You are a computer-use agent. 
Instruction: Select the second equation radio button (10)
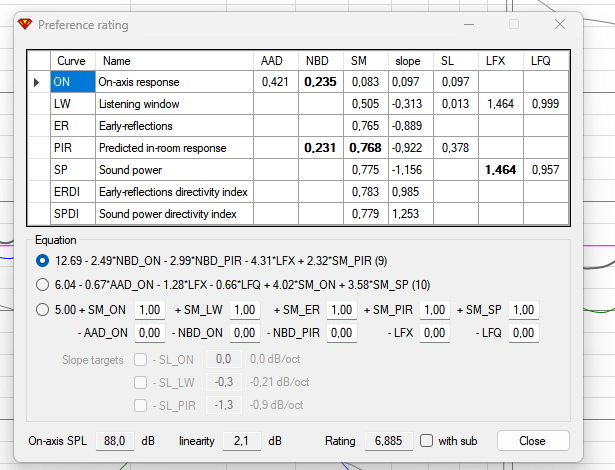pyautogui.click(x=42, y=284)
